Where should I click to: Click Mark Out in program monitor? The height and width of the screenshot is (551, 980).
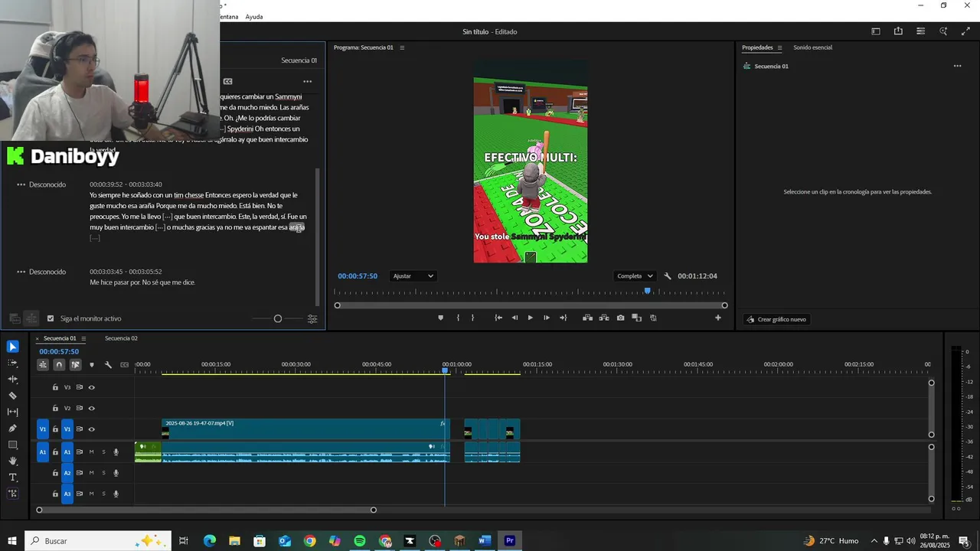tap(472, 318)
